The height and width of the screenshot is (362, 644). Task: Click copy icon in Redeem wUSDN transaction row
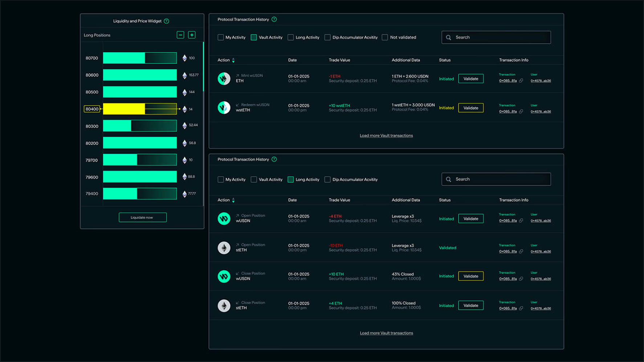coord(521,111)
